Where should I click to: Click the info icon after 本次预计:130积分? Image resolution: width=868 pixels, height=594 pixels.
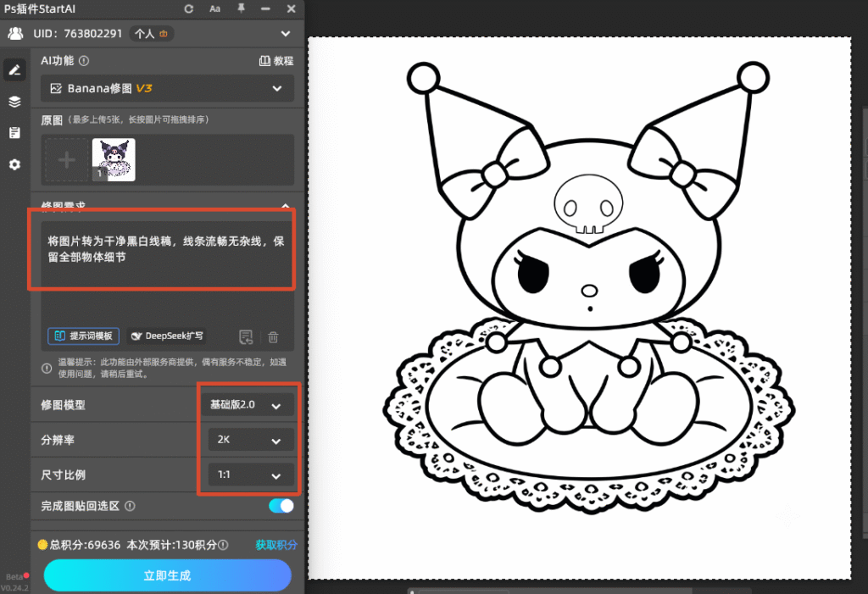(223, 546)
